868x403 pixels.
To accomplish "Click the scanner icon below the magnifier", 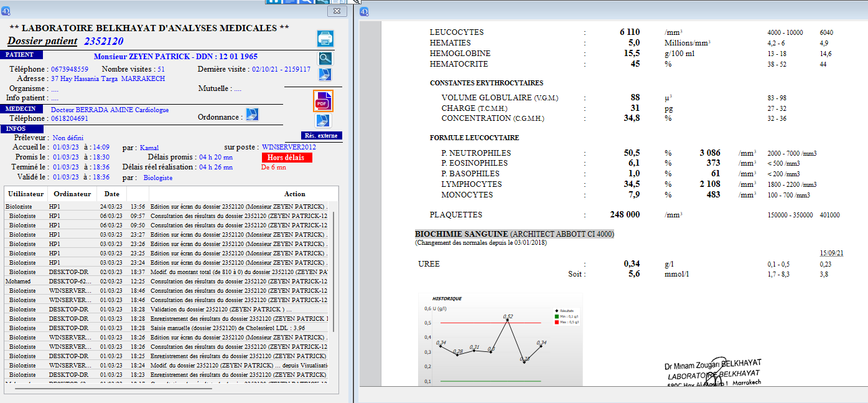I will (325, 75).
